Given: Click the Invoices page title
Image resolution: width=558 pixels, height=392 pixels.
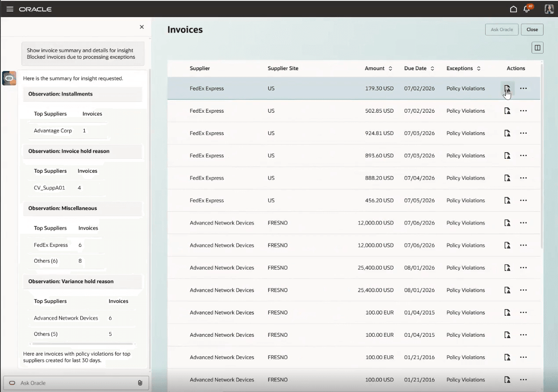Looking at the screenshot, I should (185, 30).
